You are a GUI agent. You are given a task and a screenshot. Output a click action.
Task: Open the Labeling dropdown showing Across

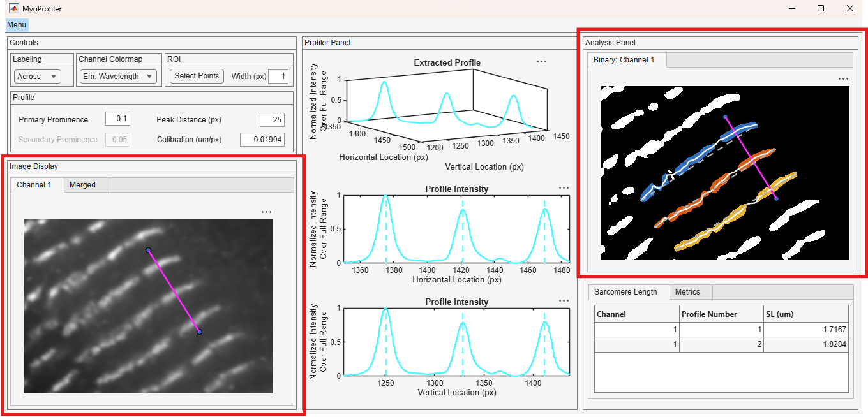click(x=38, y=77)
